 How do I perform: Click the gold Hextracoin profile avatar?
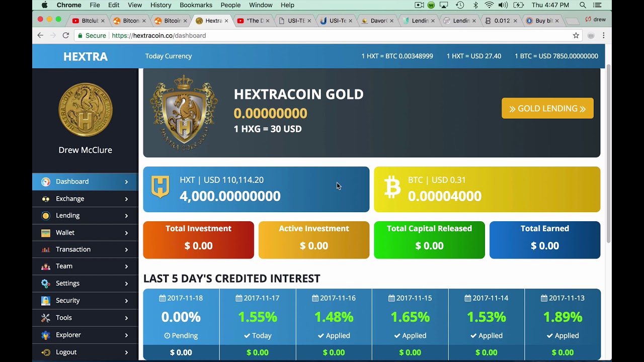tap(86, 110)
